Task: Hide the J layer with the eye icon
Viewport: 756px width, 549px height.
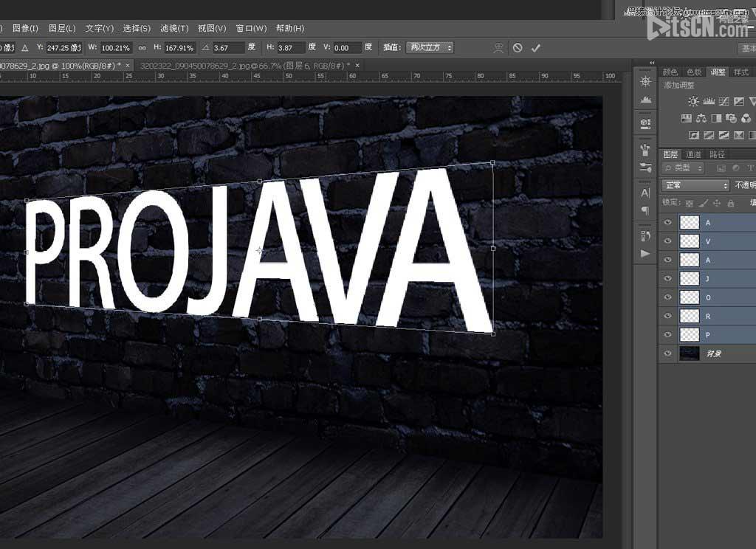Action: [x=668, y=278]
